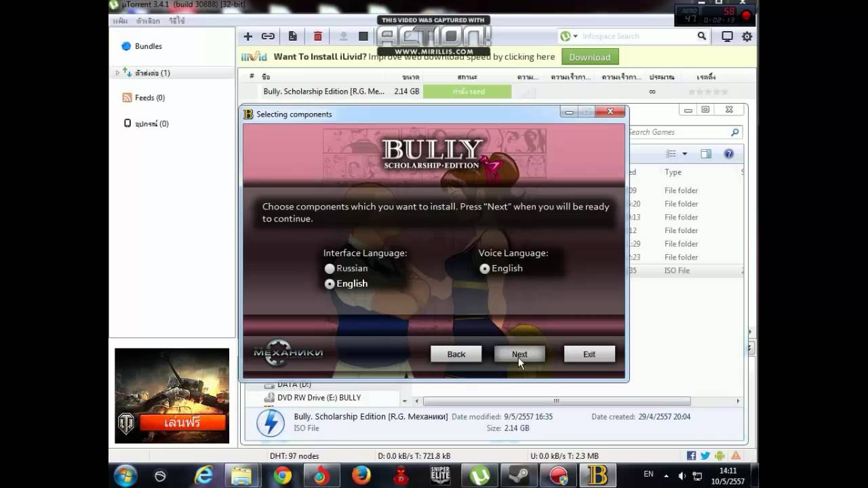
Task: Open Windows Explorer folder taskbar icon
Action: [x=242, y=476]
